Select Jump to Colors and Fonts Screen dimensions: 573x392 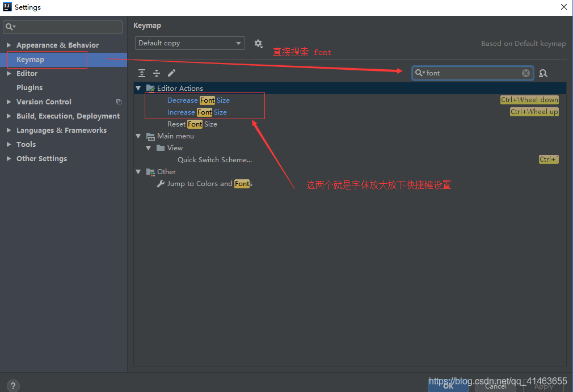pyautogui.click(x=210, y=184)
